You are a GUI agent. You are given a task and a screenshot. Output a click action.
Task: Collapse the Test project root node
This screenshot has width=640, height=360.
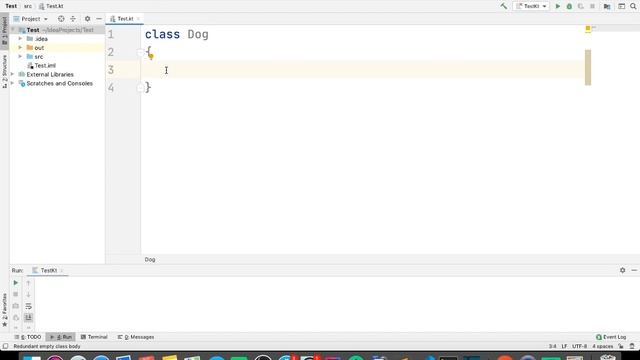tap(13, 30)
